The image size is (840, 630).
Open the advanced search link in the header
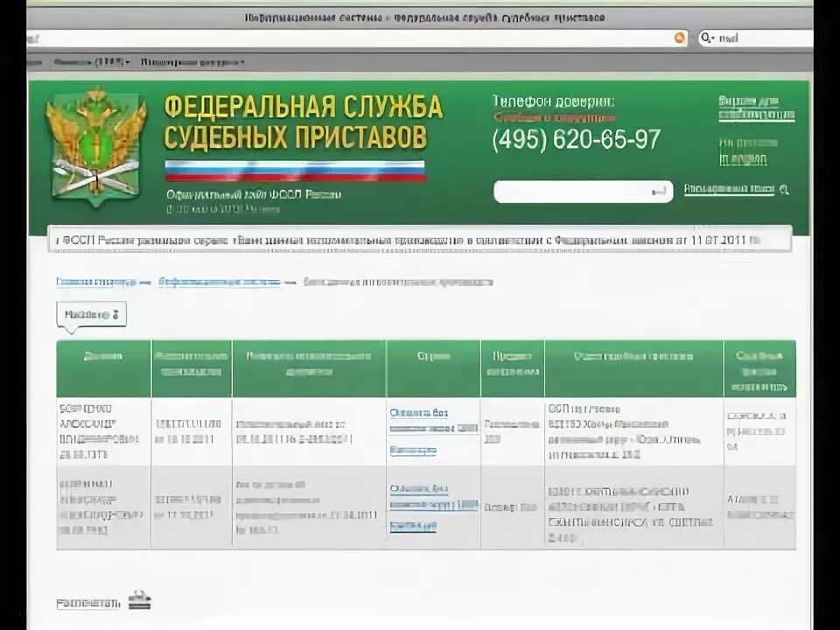click(729, 189)
